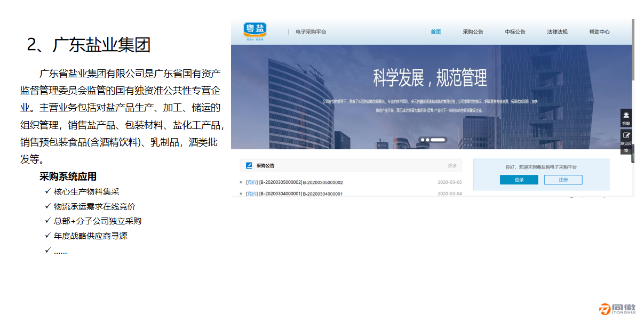
Task: Click the pencil icon beside the 采购公告 heading
Action: [249, 166]
